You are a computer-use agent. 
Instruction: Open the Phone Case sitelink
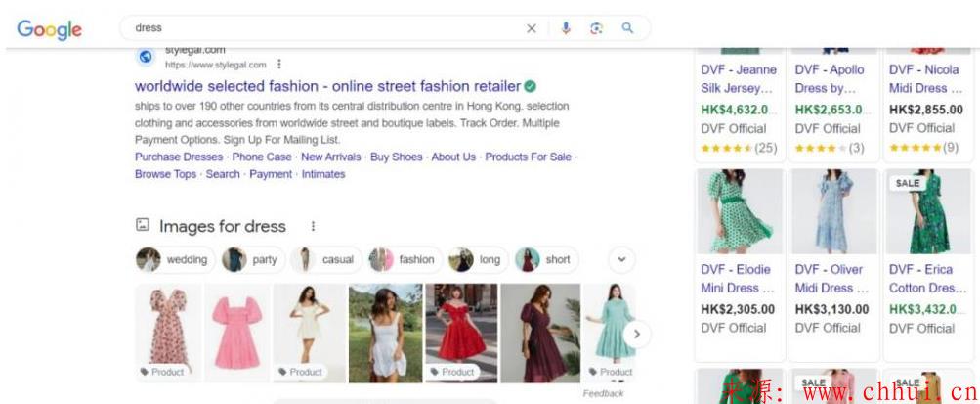coord(262,157)
